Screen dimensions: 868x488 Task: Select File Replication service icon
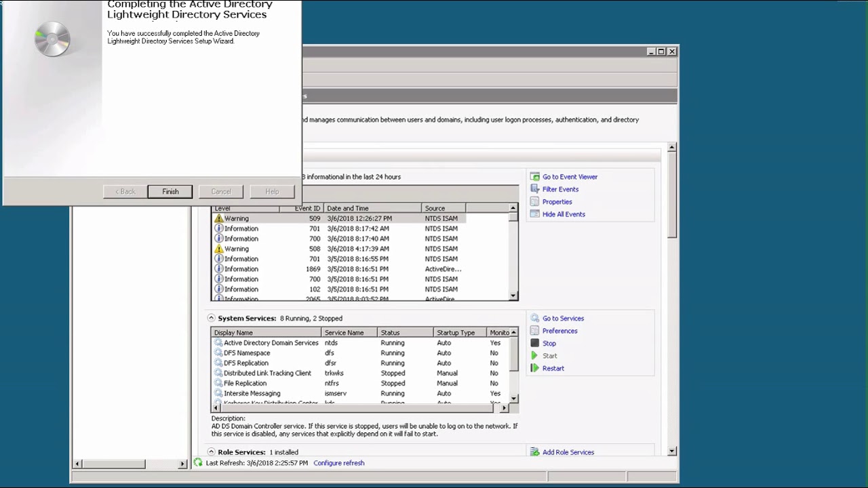pos(218,384)
